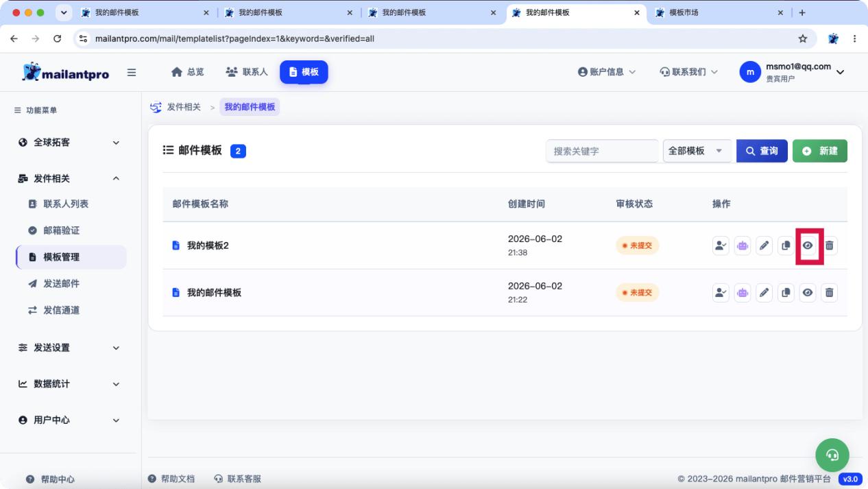868x489 pixels.
Task: Preview the 我的模板2 template with eye icon
Action: tap(808, 246)
